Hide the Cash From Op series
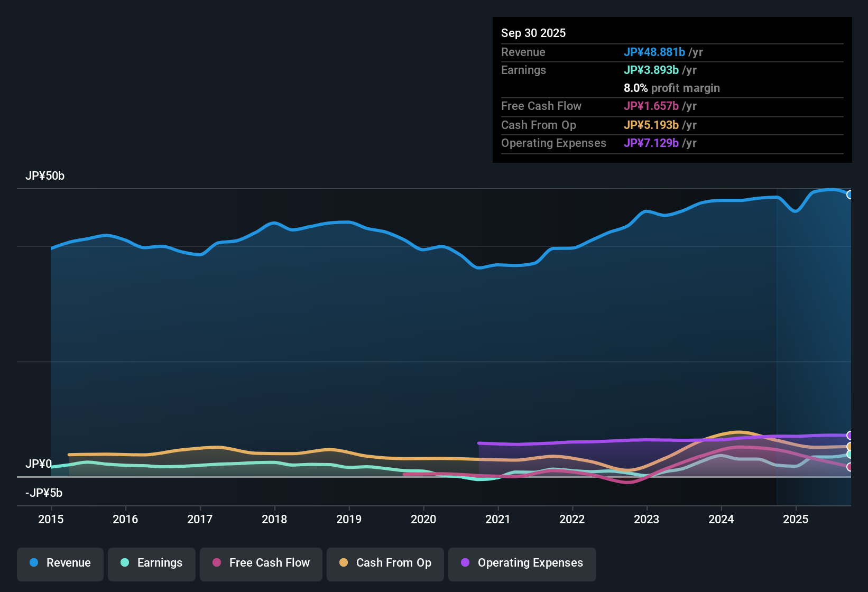 click(x=385, y=563)
